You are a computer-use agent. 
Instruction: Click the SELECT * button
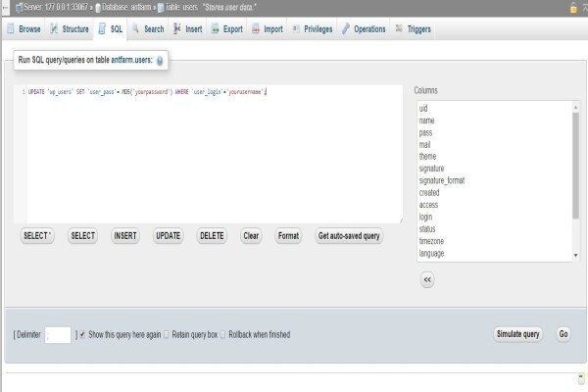[37, 236]
